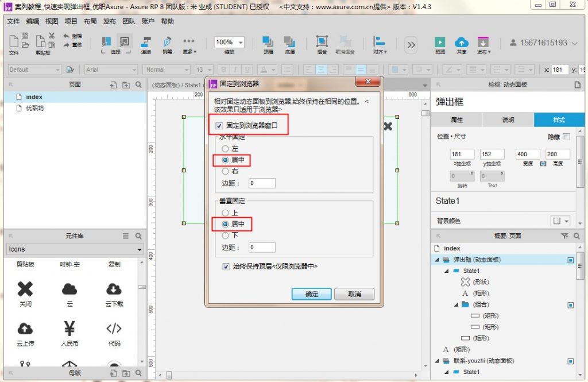
Task: Click the 确定 button in the dialog
Action: [311, 294]
